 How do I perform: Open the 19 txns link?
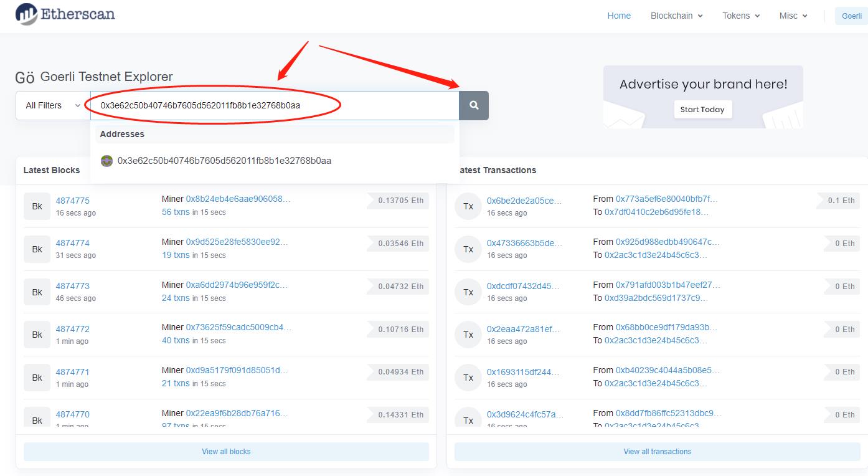(176, 255)
